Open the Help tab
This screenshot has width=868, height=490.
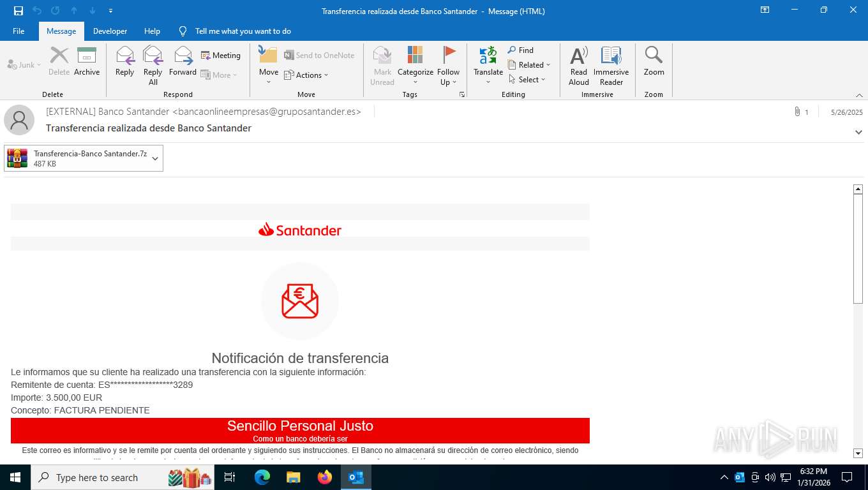click(x=152, y=31)
